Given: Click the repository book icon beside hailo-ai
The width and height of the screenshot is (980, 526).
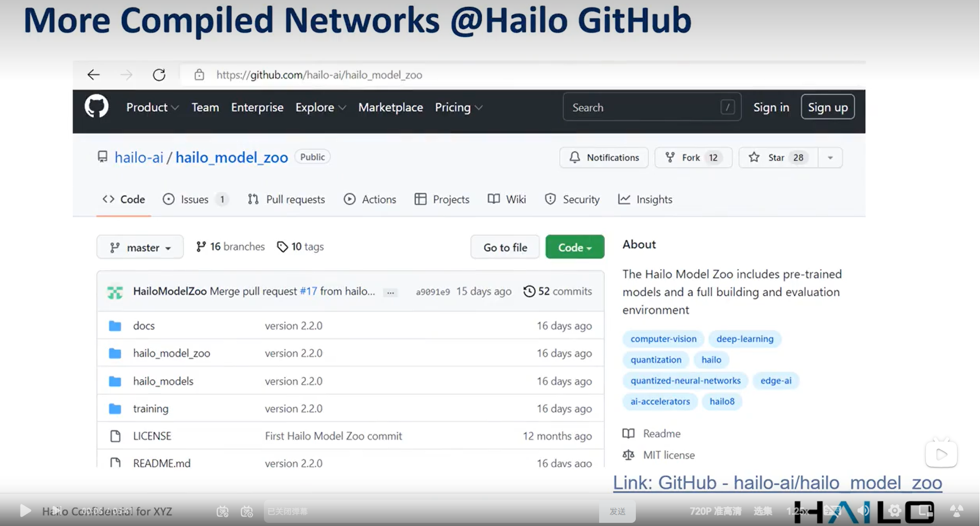Looking at the screenshot, I should [x=103, y=157].
